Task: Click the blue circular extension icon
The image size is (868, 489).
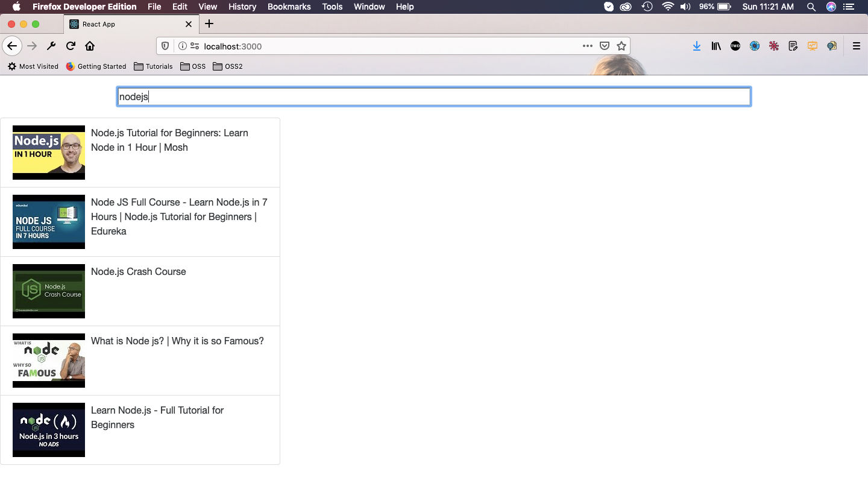Action: tap(755, 46)
